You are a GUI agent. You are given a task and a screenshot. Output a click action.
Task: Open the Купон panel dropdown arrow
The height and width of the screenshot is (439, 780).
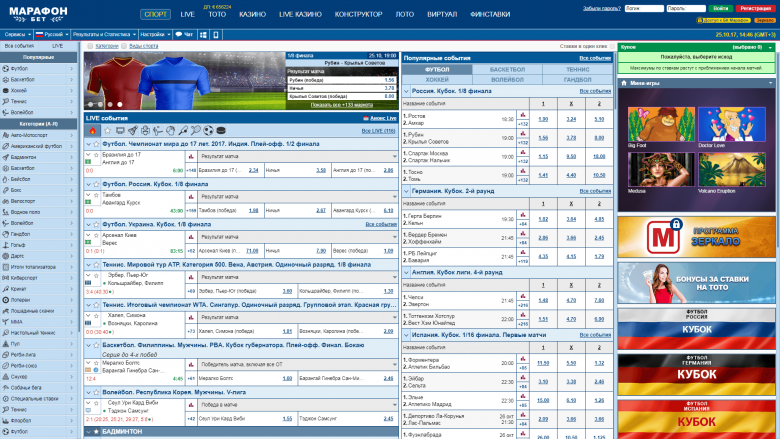tap(771, 47)
